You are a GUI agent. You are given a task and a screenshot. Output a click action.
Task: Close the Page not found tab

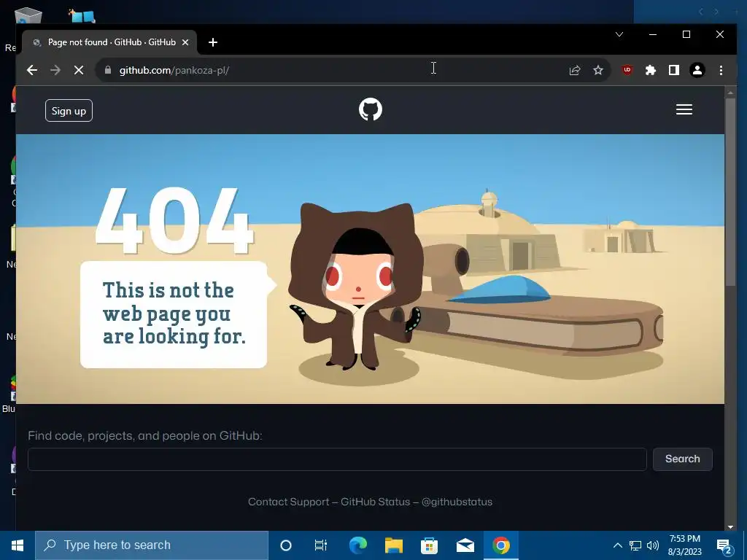coord(185,42)
